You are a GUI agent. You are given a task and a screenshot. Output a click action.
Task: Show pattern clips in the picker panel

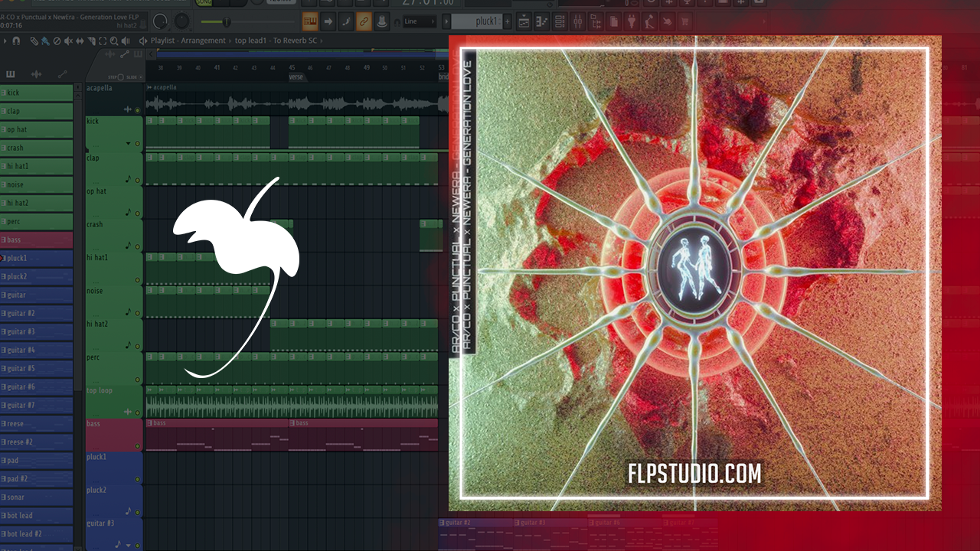(11, 74)
